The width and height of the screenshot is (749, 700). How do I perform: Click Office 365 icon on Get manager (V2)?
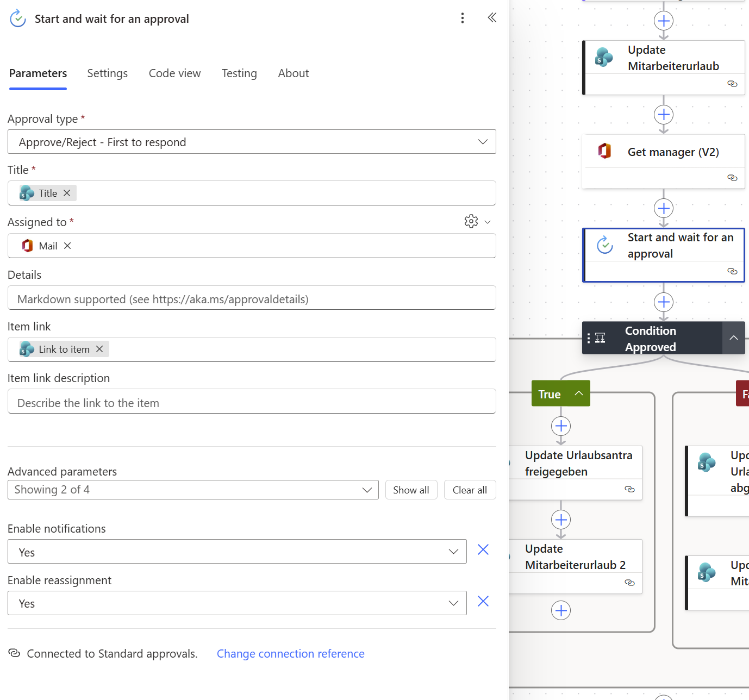[x=605, y=151]
